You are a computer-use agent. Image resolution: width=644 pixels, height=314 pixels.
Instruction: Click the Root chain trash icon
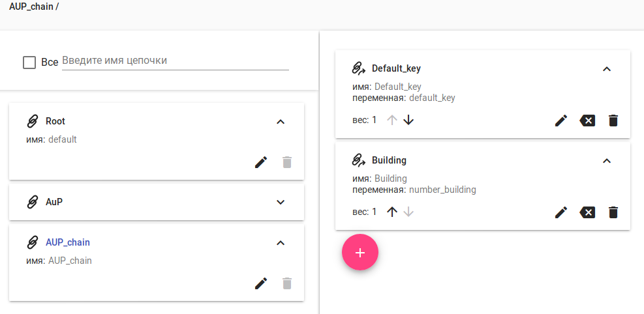[287, 162]
